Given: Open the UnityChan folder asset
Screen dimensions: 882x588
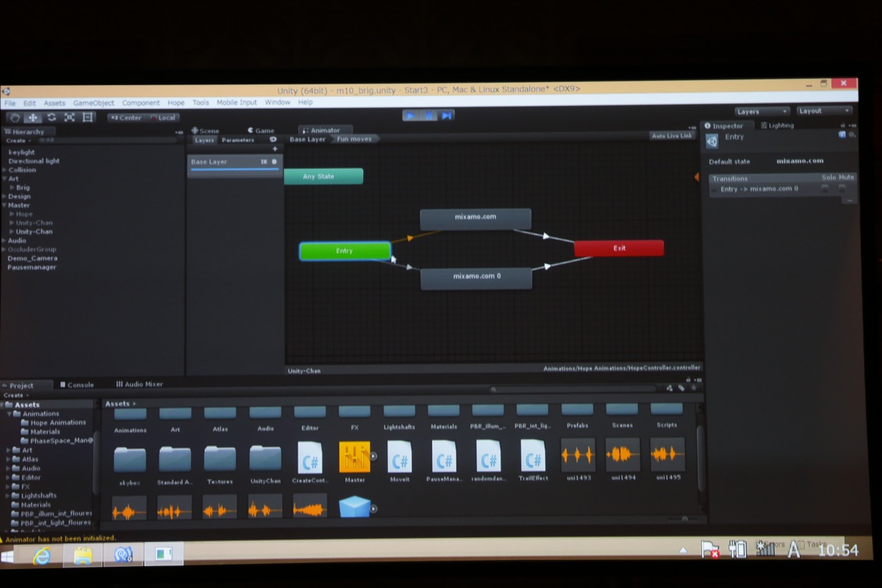Looking at the screenshot, I should (x=265, y=464).
